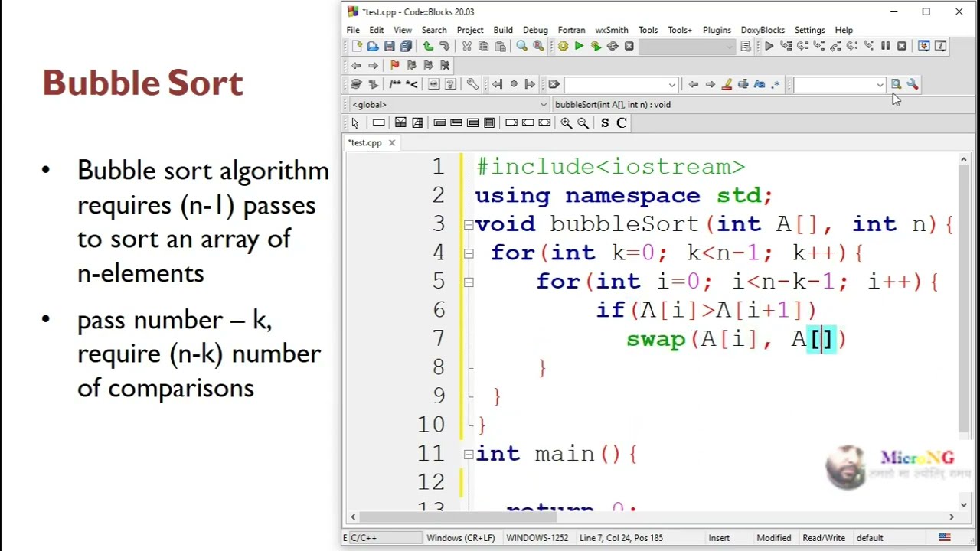Close the test.cpp editor tab
This screenshot has height=551, width=980.
click(x=391, y=143)
